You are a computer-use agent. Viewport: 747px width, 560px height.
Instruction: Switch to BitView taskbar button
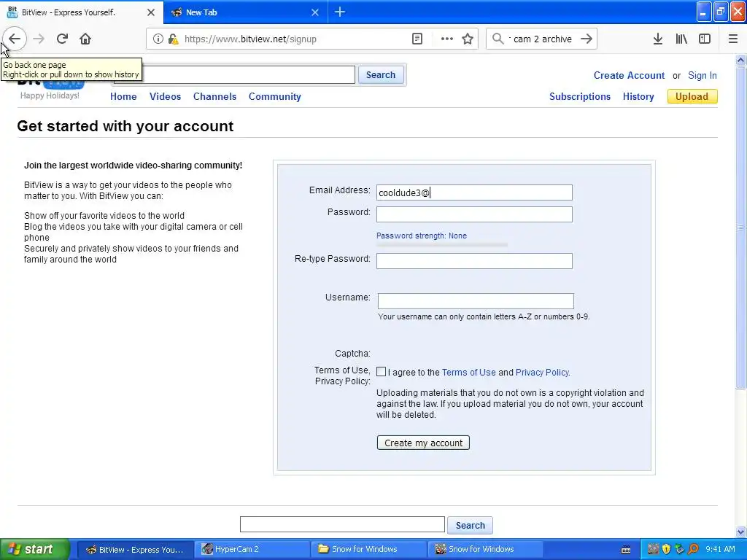(x=134, y=550)
